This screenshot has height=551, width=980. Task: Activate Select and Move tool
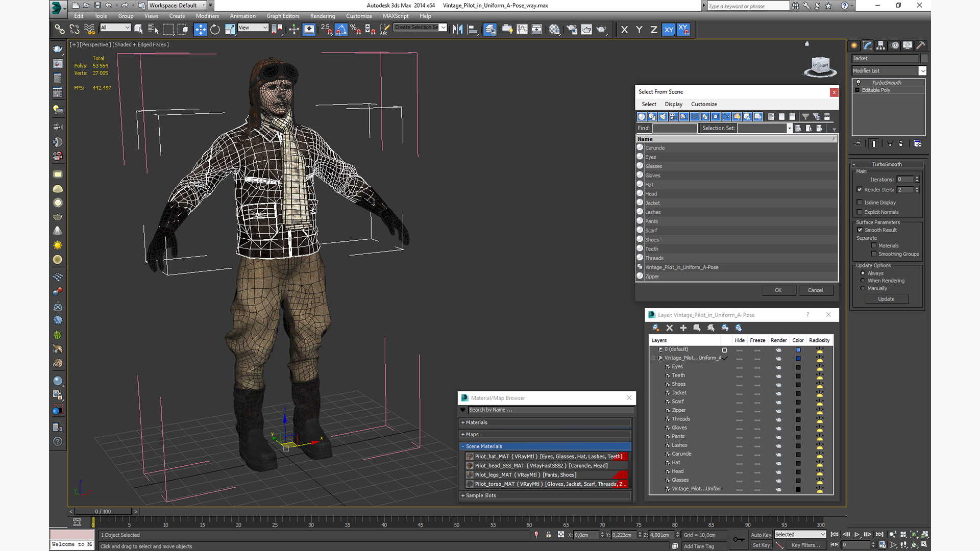pyautogui.click(x=201, y=30)
